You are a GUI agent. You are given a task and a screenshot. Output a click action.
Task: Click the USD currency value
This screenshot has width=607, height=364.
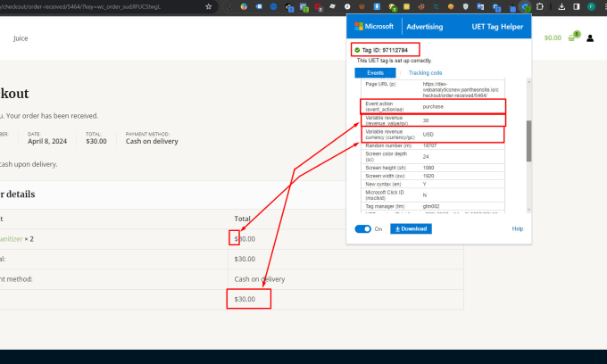[x=428, y=134]
